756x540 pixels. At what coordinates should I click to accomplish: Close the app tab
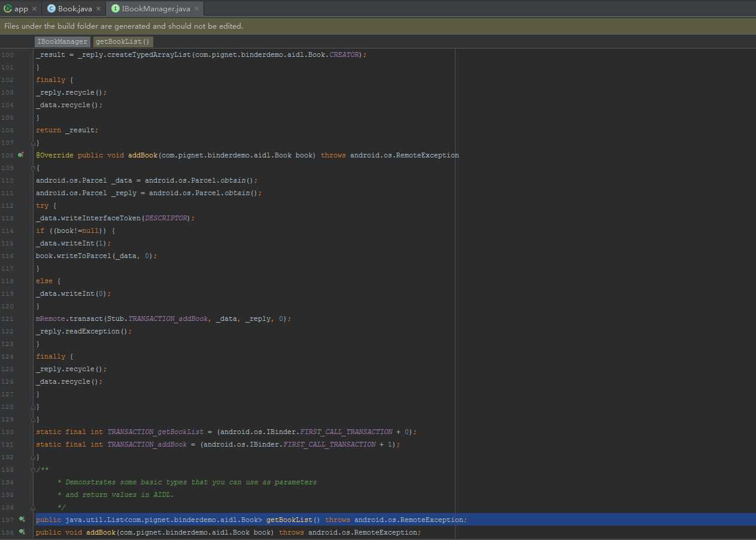(34, 8)
